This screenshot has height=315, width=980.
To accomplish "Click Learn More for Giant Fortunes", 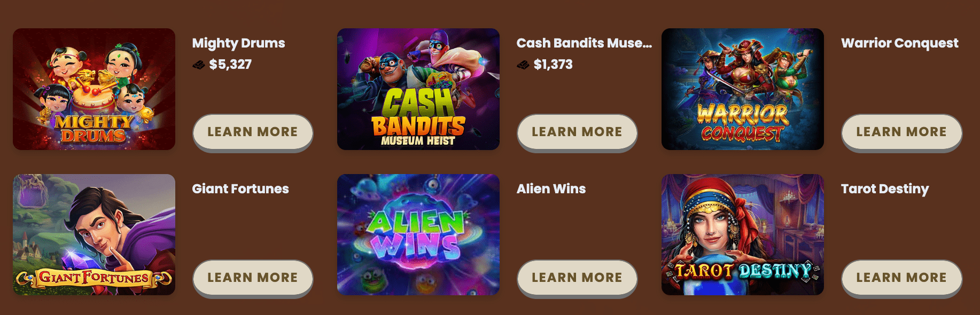I will (x=253, y=278).
